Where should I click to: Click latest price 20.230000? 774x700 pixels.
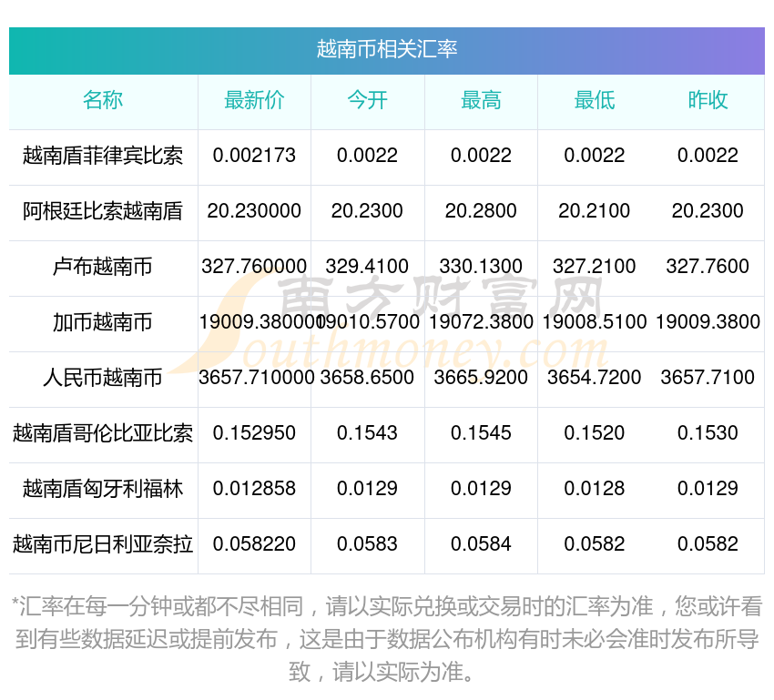point(254,211)
